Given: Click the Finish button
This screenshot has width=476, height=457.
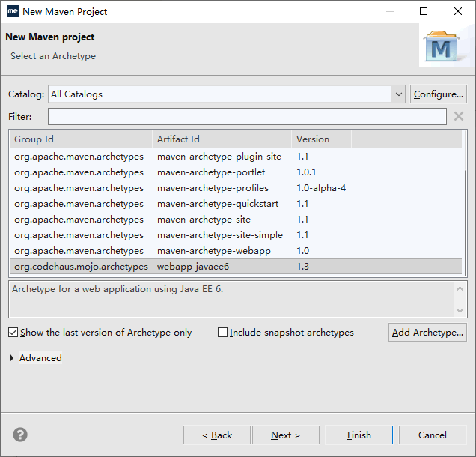Looking at the screenshot, I should point(358,435).
